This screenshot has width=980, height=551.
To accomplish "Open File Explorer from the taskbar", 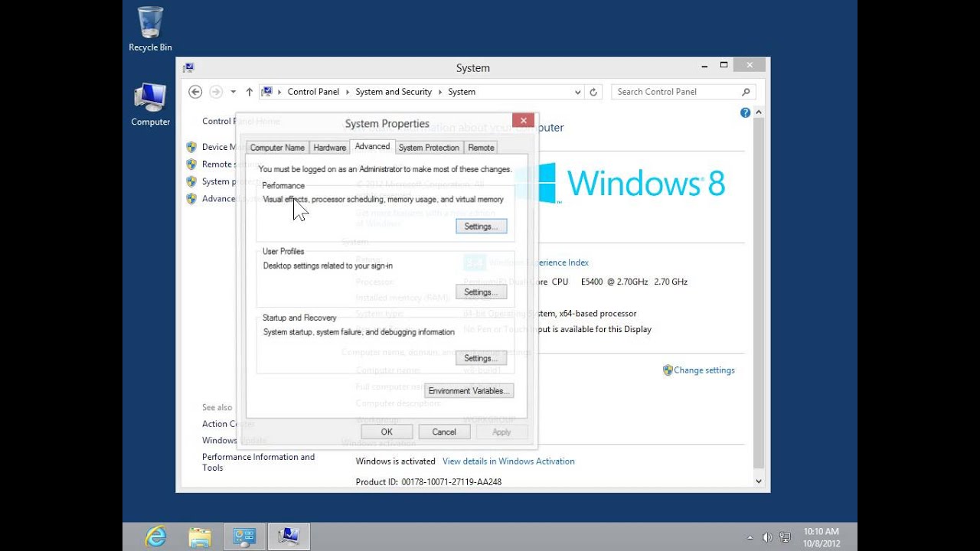I will (x=199, y=536).
